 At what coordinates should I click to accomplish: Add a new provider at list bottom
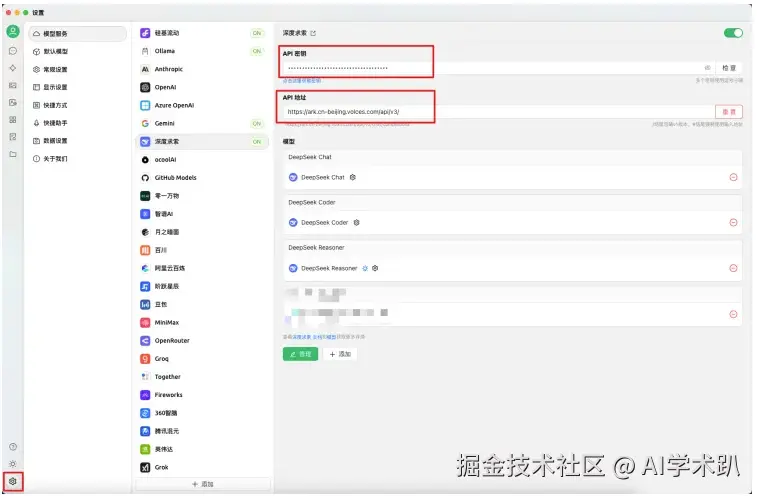pyautogui.click(x=202, y=484)
